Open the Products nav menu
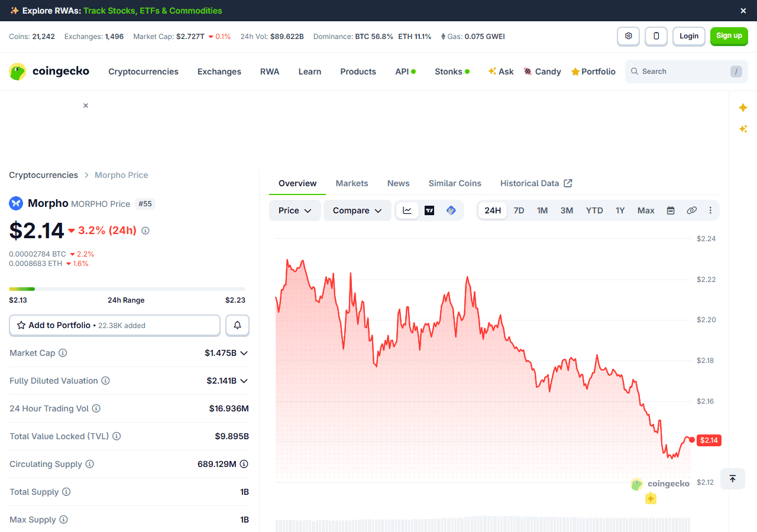 [x=358, y=72]
